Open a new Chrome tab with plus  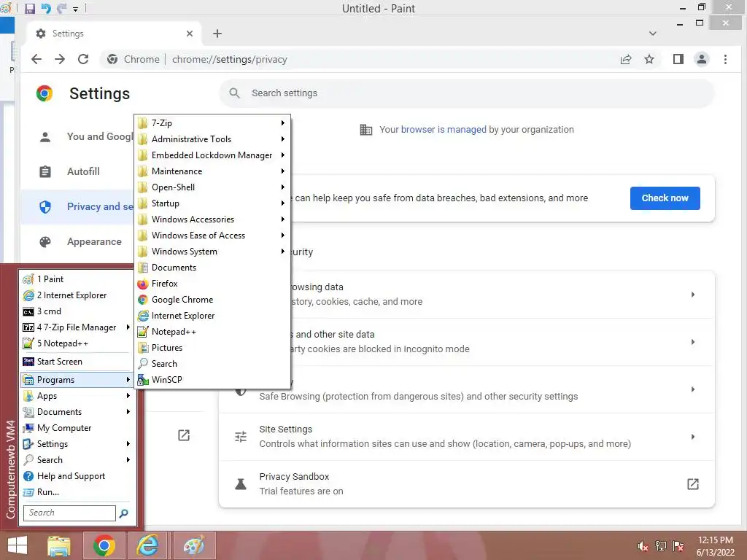pos(217,34)
